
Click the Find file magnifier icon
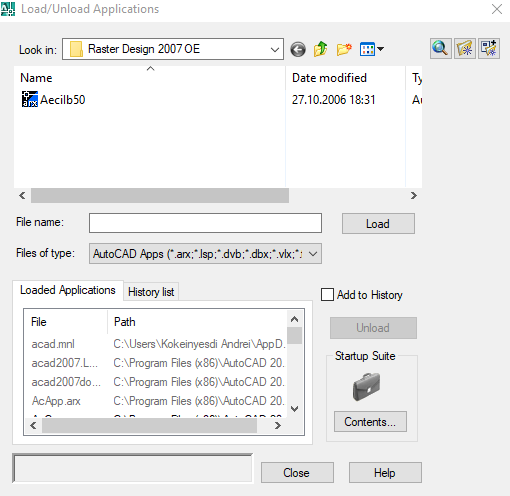(x=440, y=49)
